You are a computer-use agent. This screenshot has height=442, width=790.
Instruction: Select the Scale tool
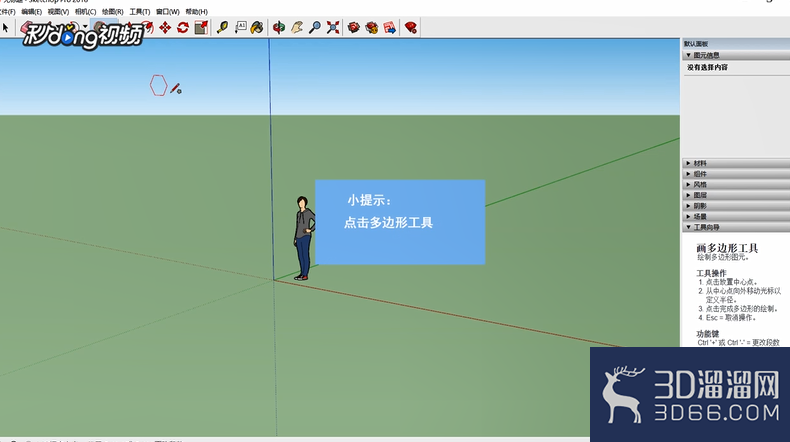[201, 27]
